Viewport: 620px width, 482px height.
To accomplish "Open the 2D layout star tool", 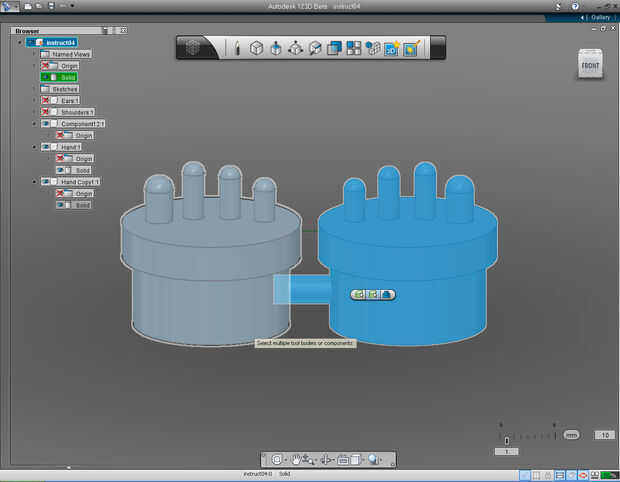I will tap(391, 48).
